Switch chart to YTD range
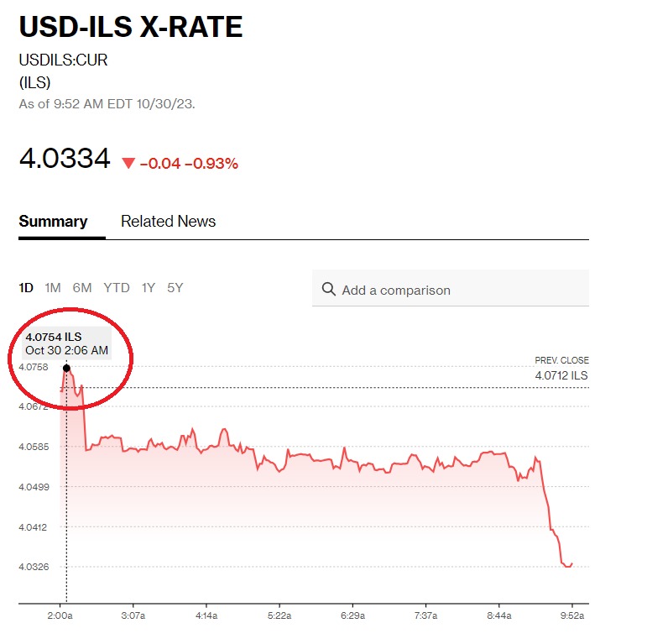 pos(117,288)
